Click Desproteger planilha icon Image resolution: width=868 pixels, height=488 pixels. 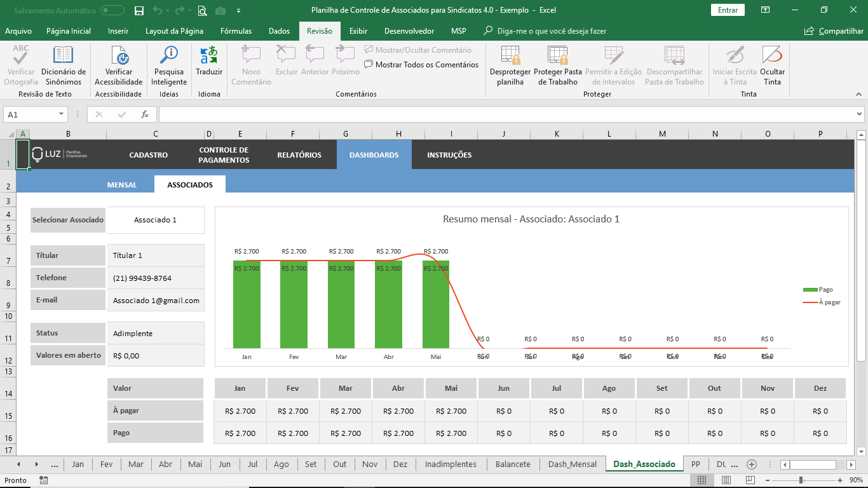[x=510, y=56]
